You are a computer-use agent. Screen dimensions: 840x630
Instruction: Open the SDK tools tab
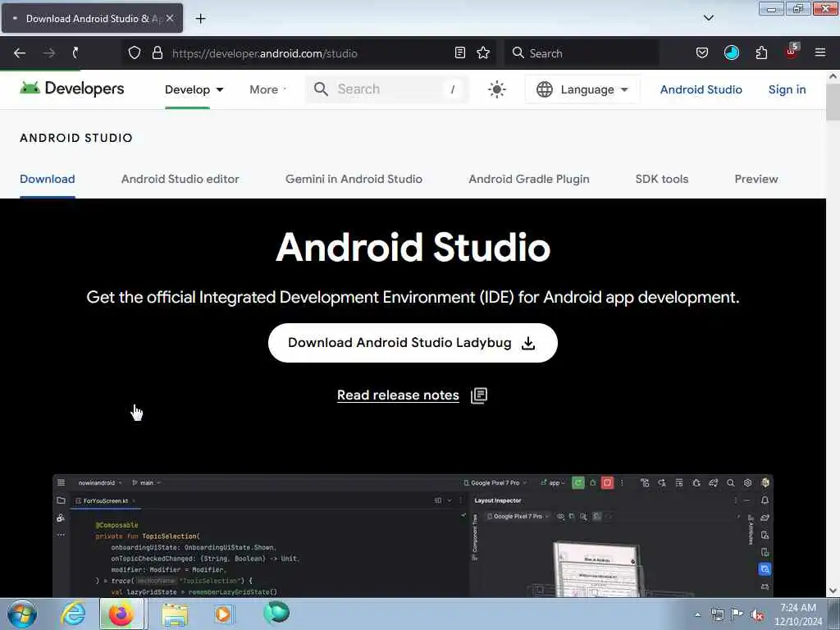pyautogui.click(x=662, y=179)
